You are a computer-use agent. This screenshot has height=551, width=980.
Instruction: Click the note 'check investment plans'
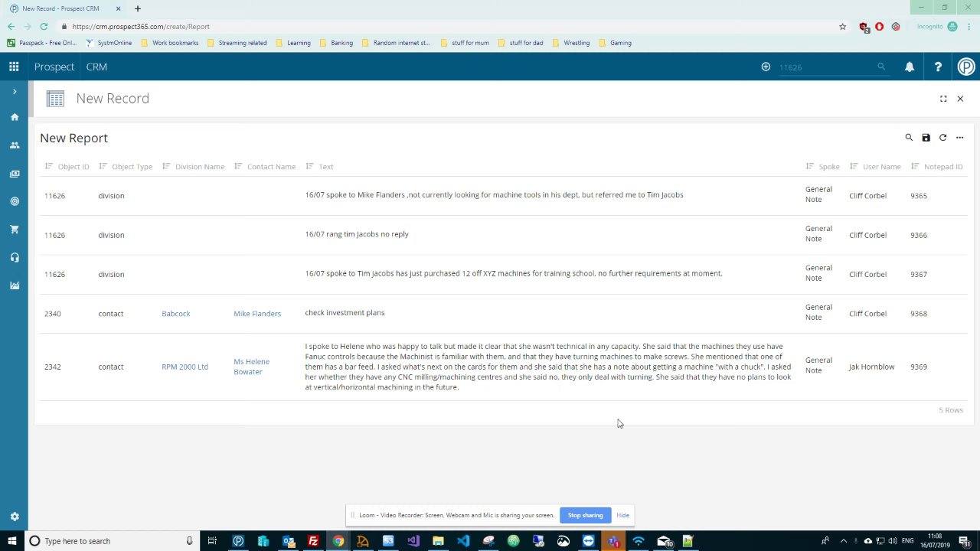345,313
